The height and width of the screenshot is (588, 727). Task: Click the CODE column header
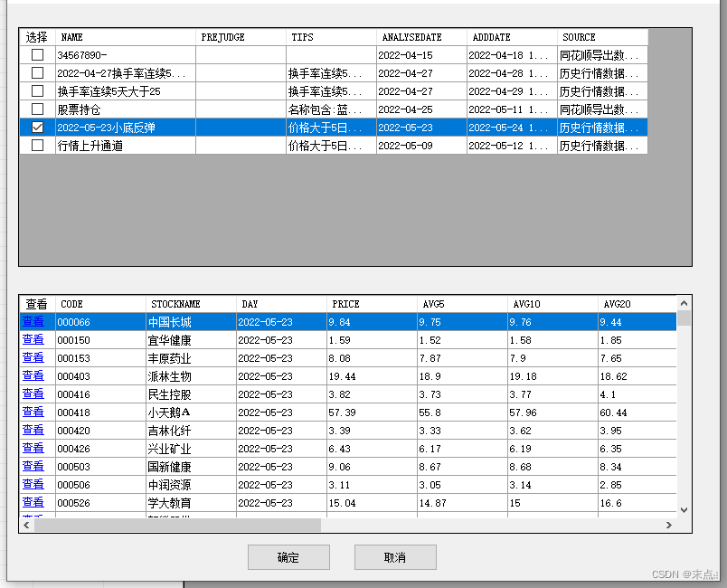coord(100,304)
